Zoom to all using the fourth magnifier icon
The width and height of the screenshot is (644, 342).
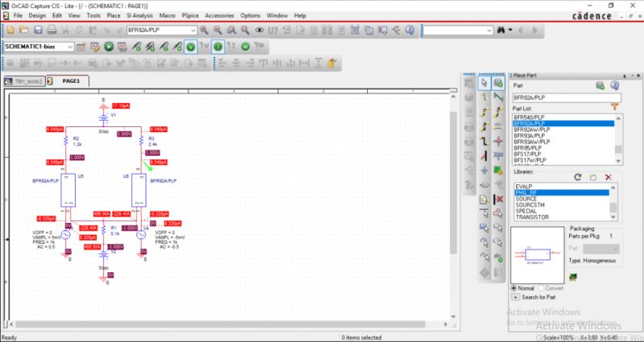246,30
